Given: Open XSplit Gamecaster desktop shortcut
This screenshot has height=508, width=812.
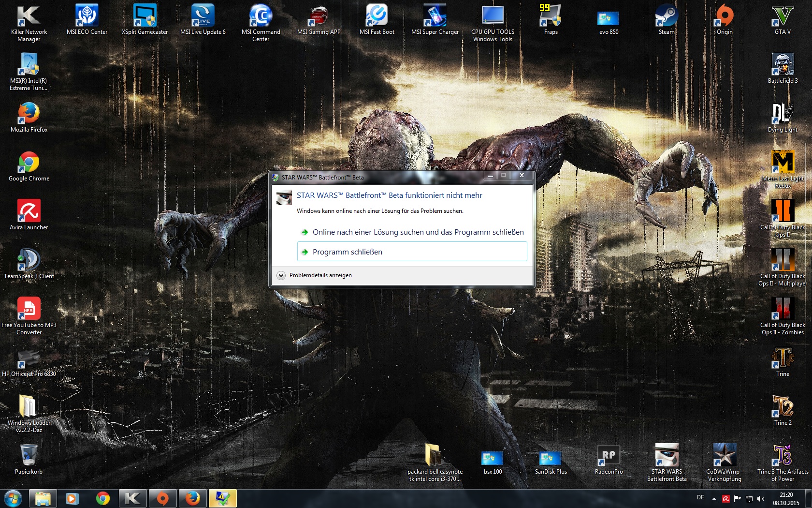Looking at the screenshot, I should pos(145,19).
